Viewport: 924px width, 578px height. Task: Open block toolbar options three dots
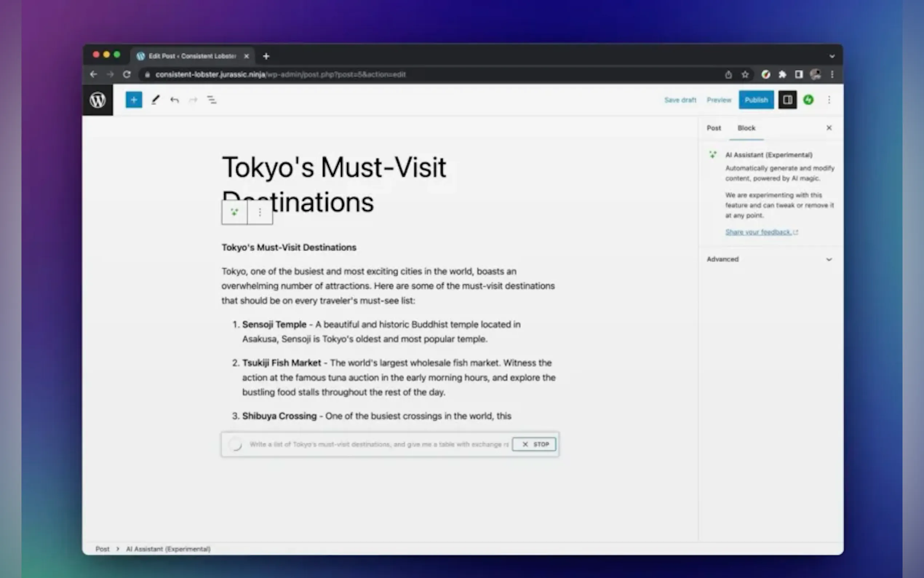click(260, 212)
